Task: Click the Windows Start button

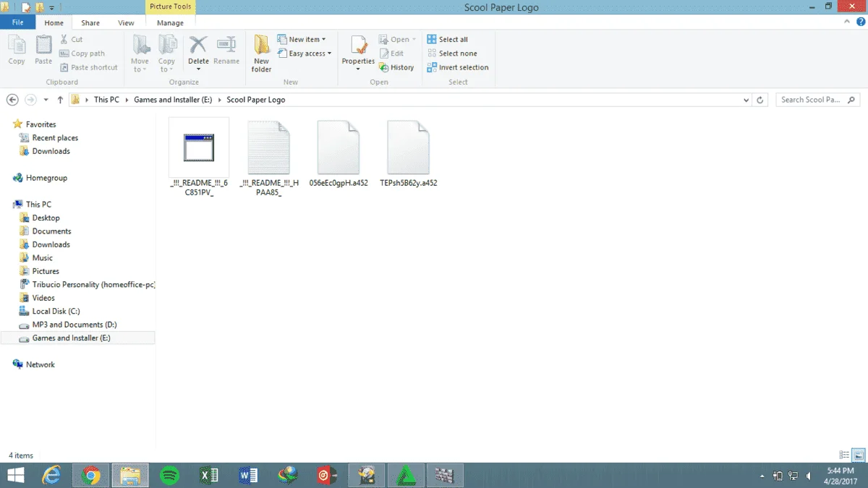Action: point(15,475)
